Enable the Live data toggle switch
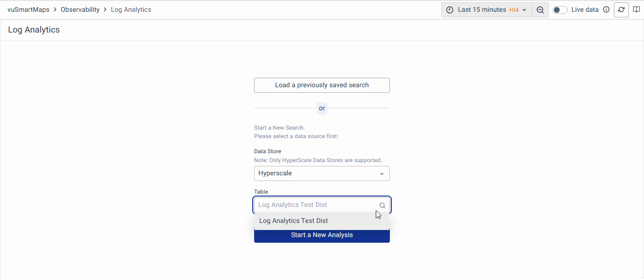The width and height of the screenshot is (644, 279). [560, 10]
